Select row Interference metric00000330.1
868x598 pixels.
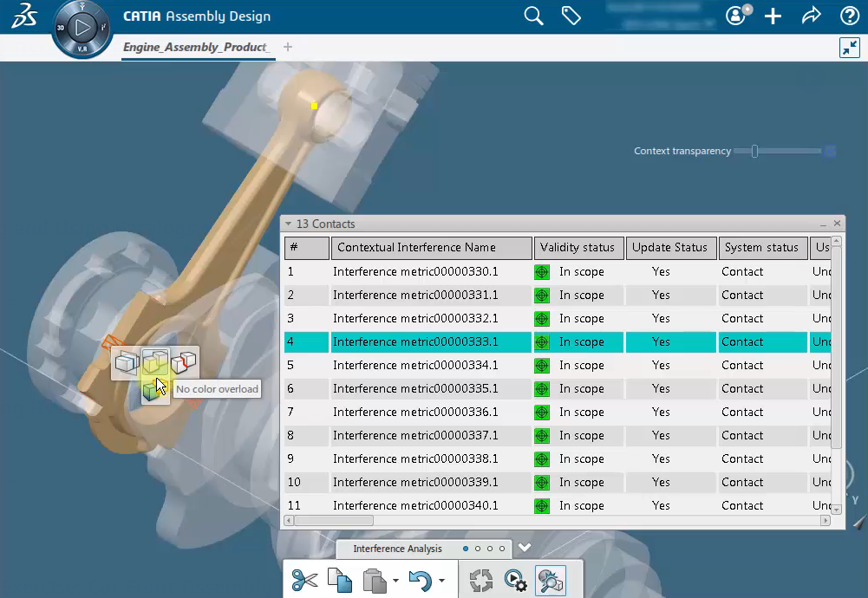pyautogui.click(x=558, y=271)
